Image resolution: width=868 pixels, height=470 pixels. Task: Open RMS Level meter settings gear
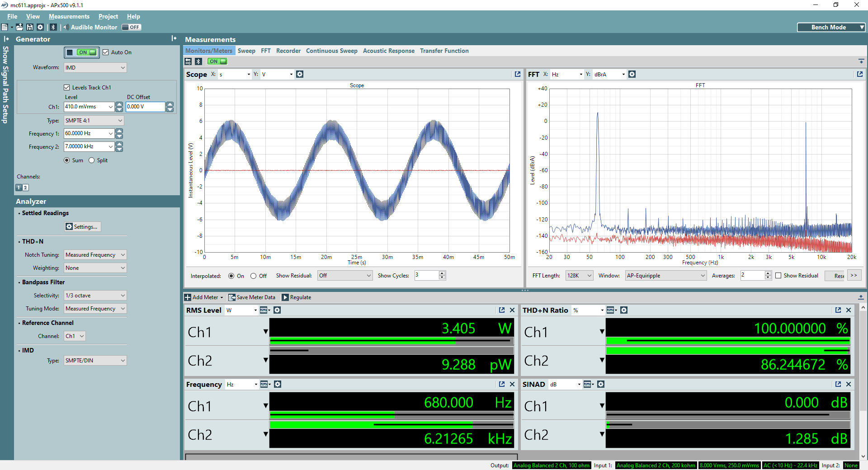[277, 310]
